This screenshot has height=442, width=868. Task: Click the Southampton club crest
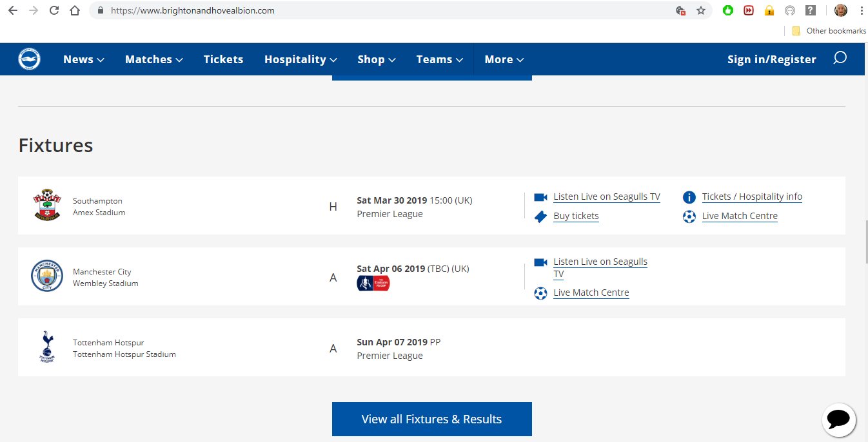tap(46, 206)
